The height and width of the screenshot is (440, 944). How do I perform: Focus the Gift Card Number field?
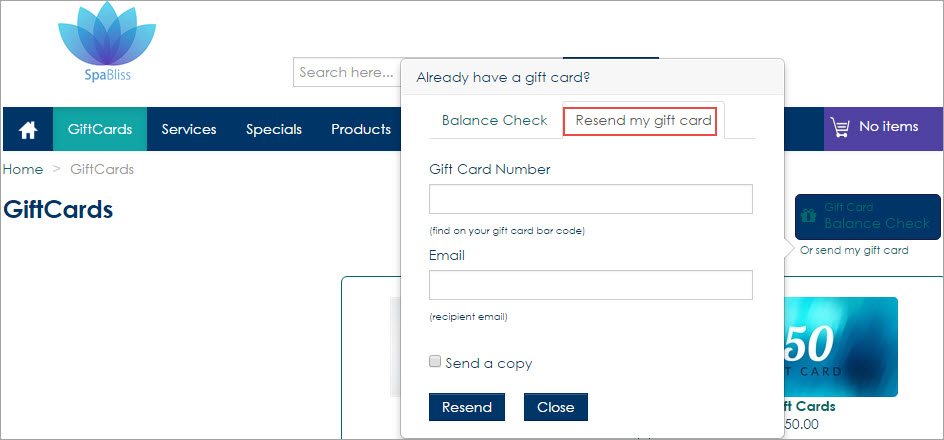(x=591, y=199)
